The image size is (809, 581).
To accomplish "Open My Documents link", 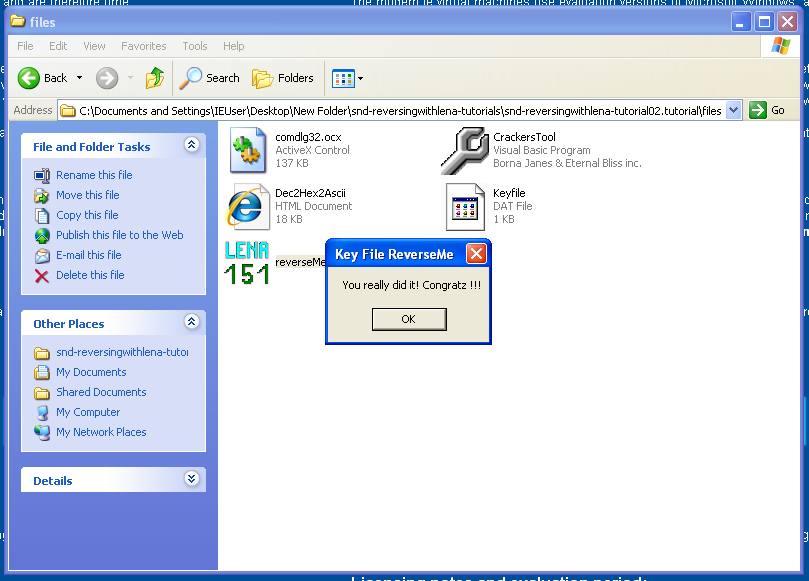I will [x=91, y=373].
